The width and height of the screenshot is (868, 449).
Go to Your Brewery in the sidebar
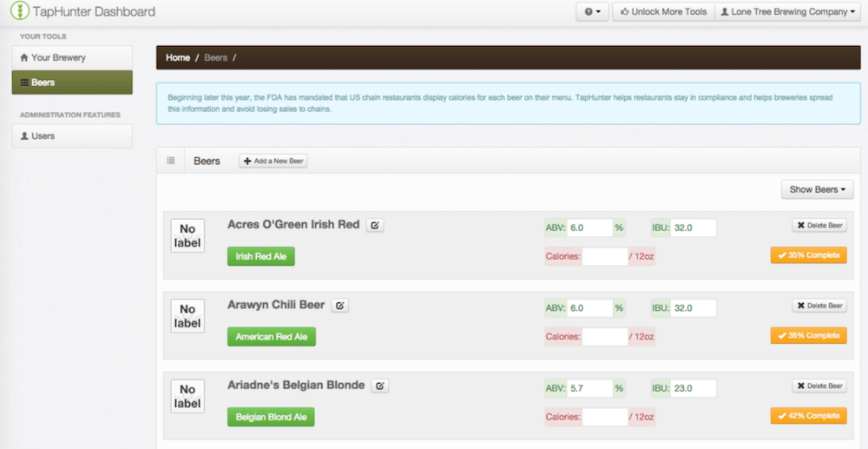[72, 57]
